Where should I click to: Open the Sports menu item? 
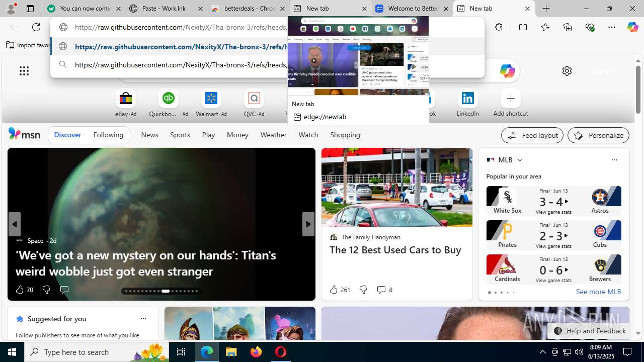(x=180, y=135)
